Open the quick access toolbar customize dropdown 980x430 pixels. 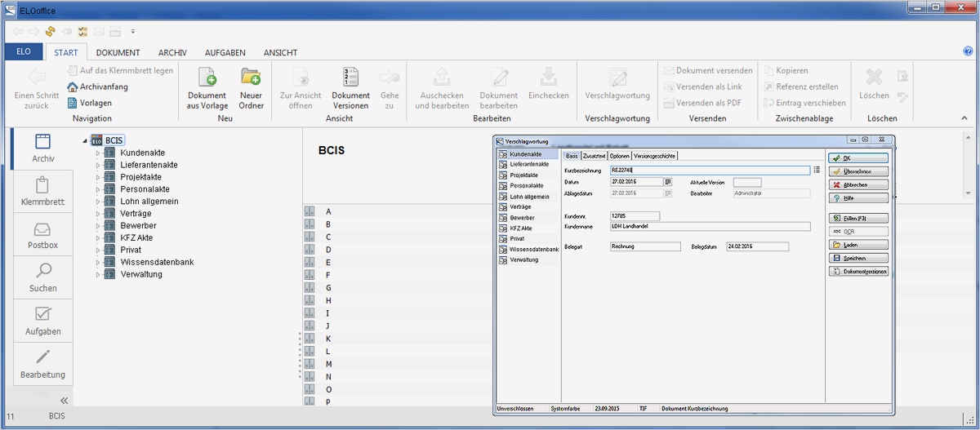[x=132, y=32]
